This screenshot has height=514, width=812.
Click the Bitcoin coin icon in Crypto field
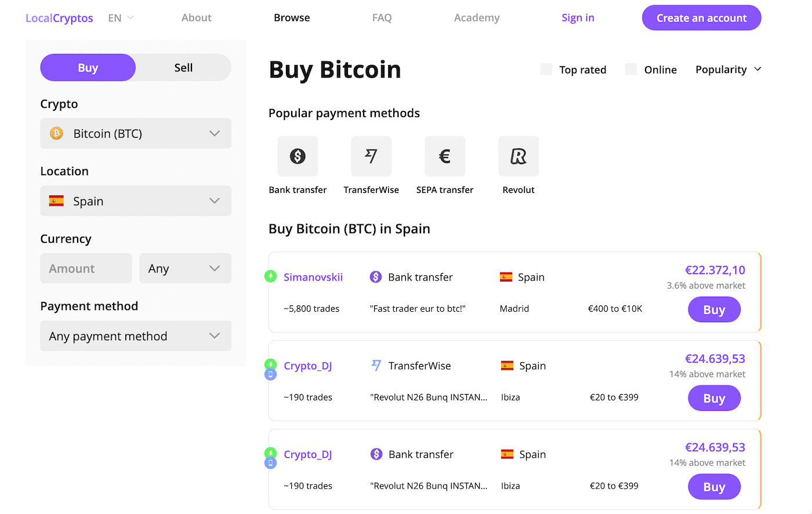click(56, 133)
